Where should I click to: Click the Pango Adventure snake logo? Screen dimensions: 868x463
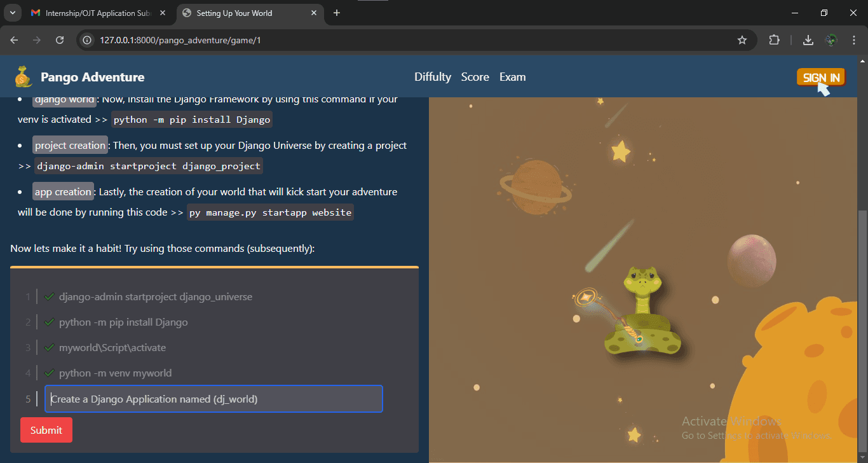pos(24,76)
